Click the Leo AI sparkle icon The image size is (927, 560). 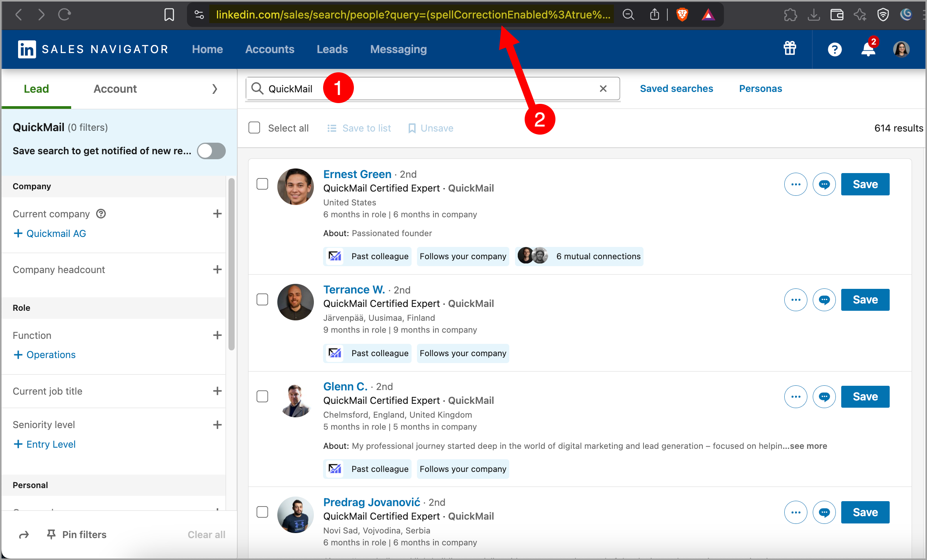860,15
